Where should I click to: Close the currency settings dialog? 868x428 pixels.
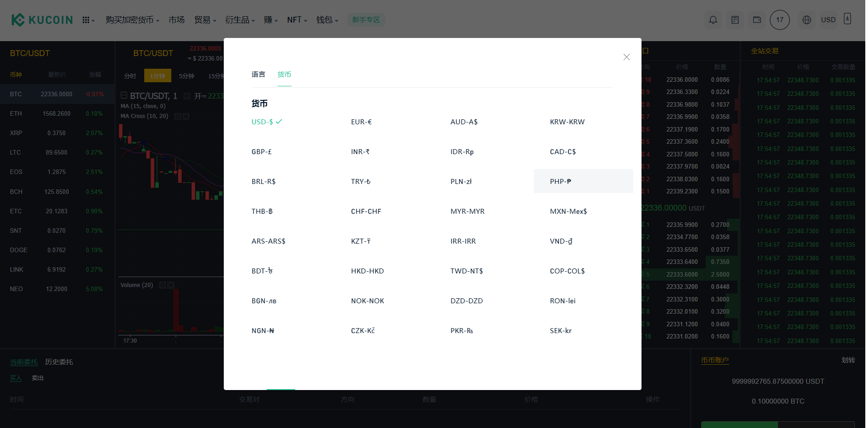pos(626,57)
